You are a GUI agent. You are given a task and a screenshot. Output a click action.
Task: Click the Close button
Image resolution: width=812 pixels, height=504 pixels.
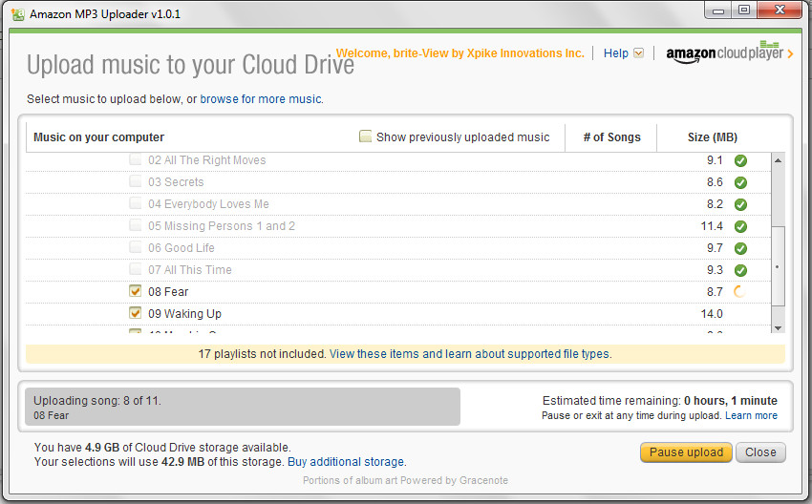[x=760, y=452]
